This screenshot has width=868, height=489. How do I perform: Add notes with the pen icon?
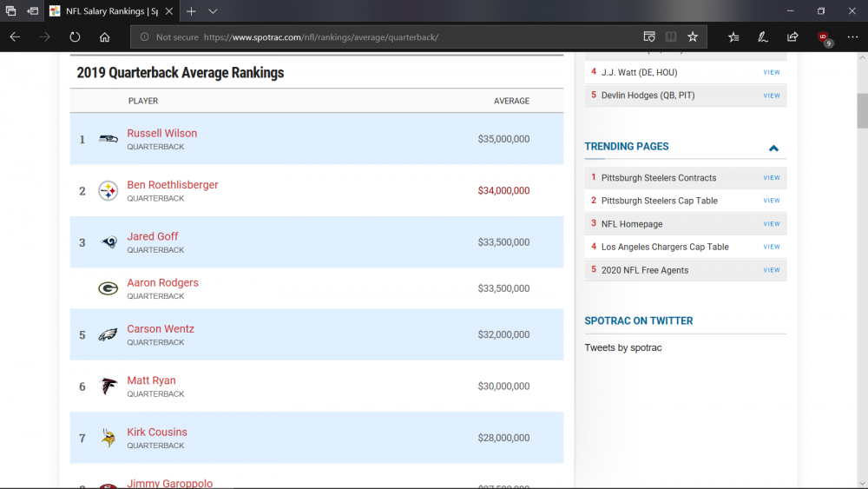pos(763,37)
